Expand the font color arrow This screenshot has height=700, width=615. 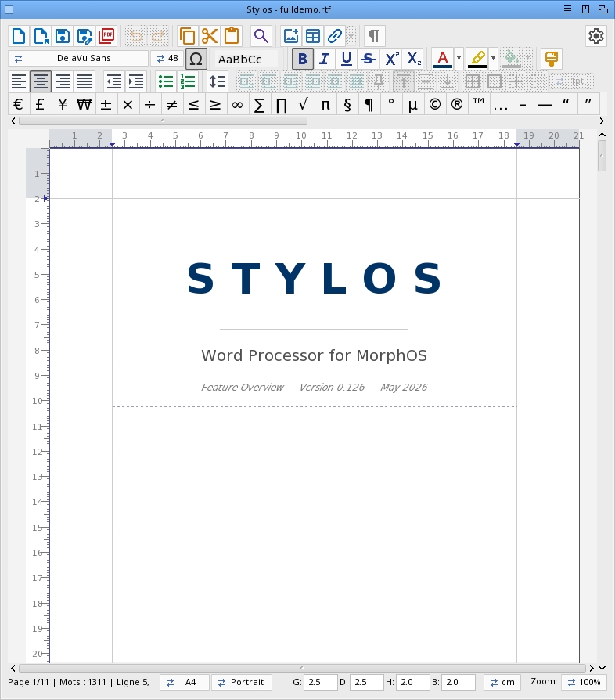(x=459, y=58)
